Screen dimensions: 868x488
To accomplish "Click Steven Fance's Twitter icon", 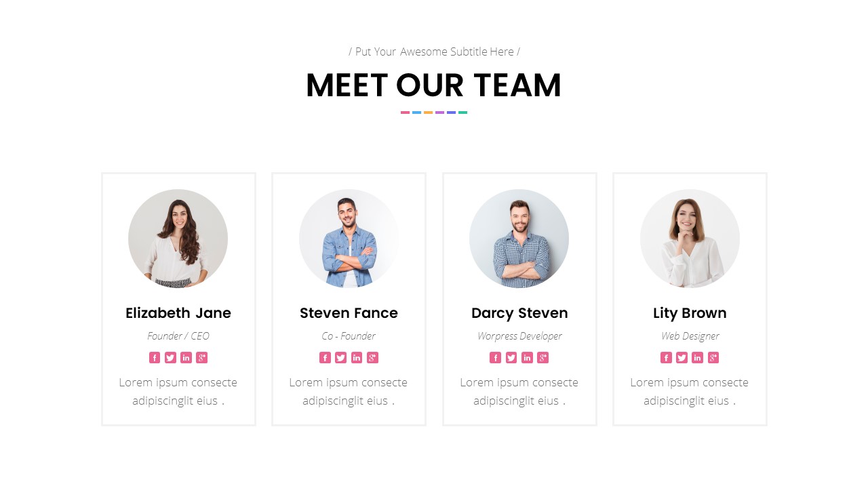I will pos(341,358).
